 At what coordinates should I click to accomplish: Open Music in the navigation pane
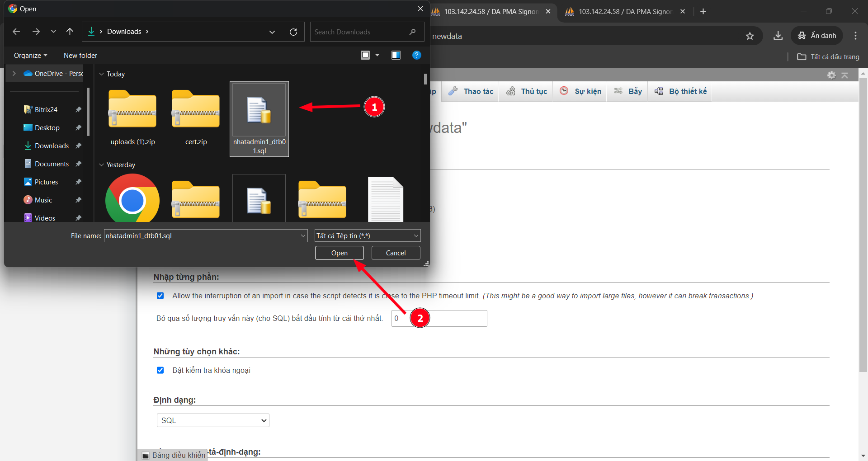point(43,200)
